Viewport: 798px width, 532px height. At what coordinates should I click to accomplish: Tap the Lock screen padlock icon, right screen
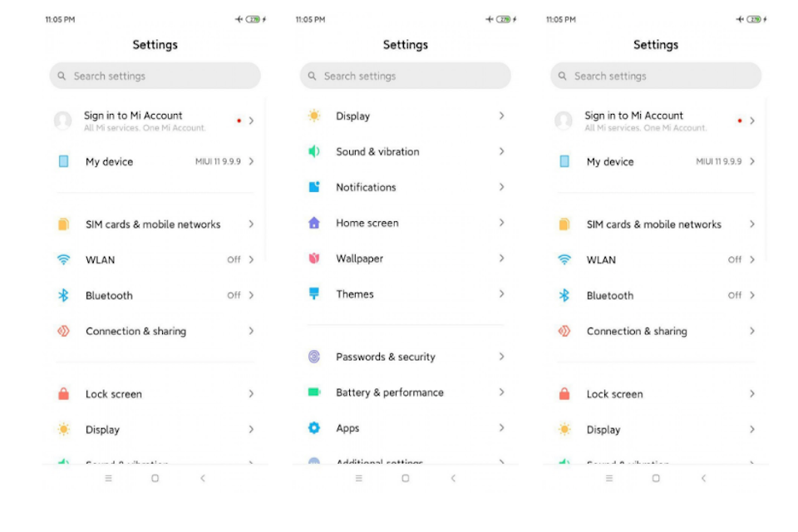[564, 393]
